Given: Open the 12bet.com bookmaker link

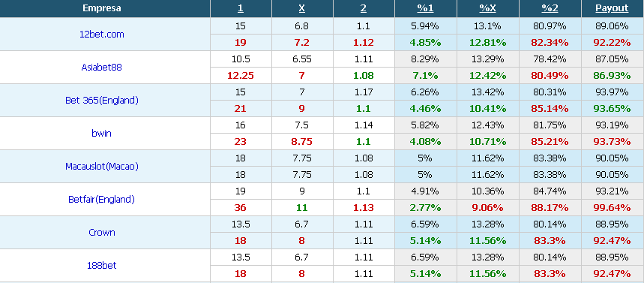Looking at the screenshot, I should tap(101, 35).
